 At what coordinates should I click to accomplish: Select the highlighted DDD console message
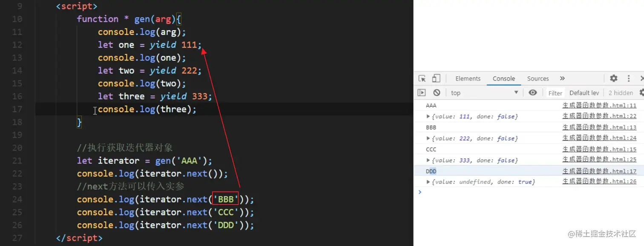pos(431,171)
